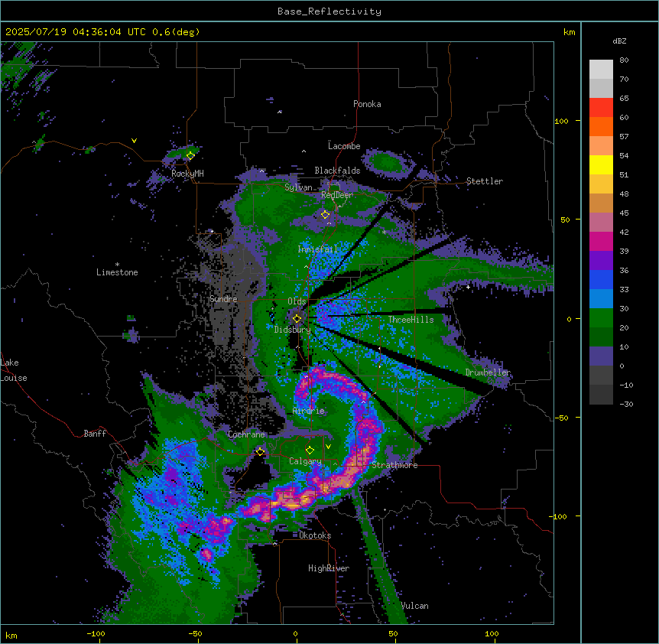Viewport: 659px width, 644px height.
Task: Select the ThreeHills label
Action: coord(411,320)
